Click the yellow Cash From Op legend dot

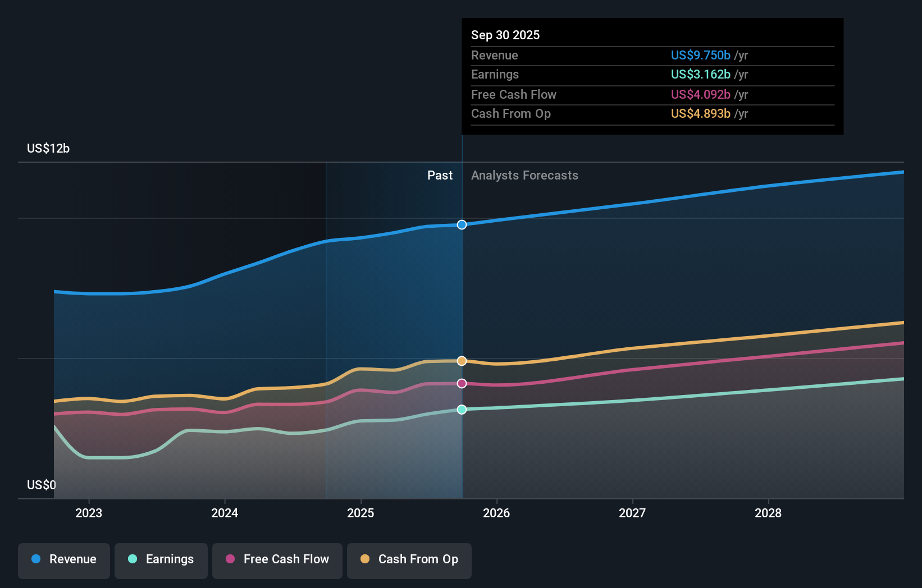(366, 559)
